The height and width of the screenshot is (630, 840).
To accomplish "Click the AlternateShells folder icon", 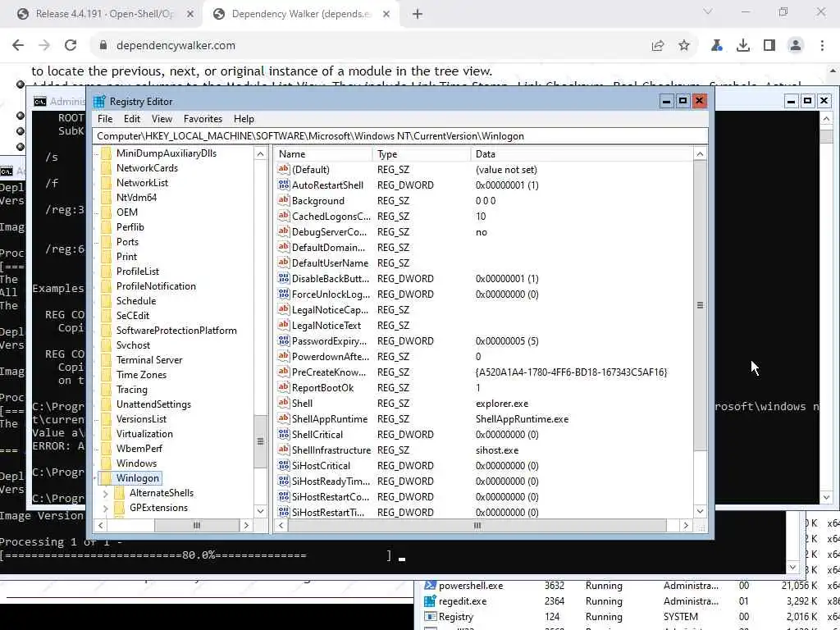I will pyautogui.click(x=120, y=493).
